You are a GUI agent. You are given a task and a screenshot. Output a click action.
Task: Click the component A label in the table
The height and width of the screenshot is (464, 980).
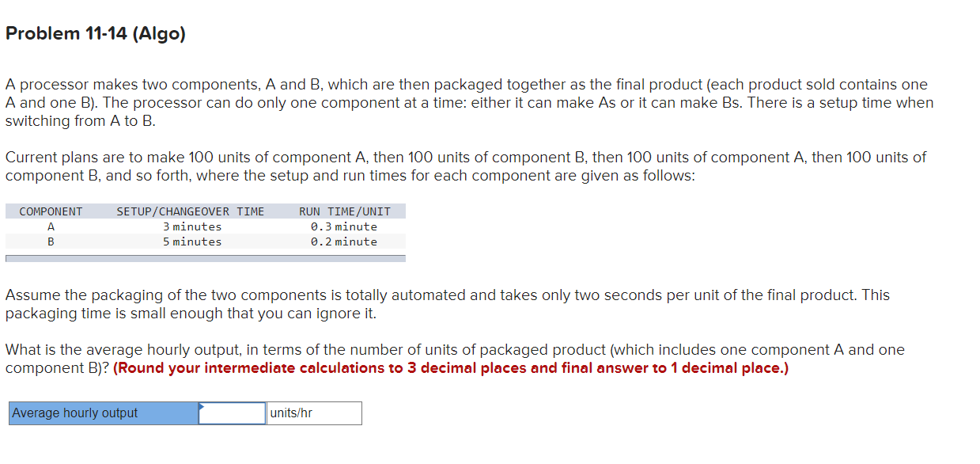point(51,226)
